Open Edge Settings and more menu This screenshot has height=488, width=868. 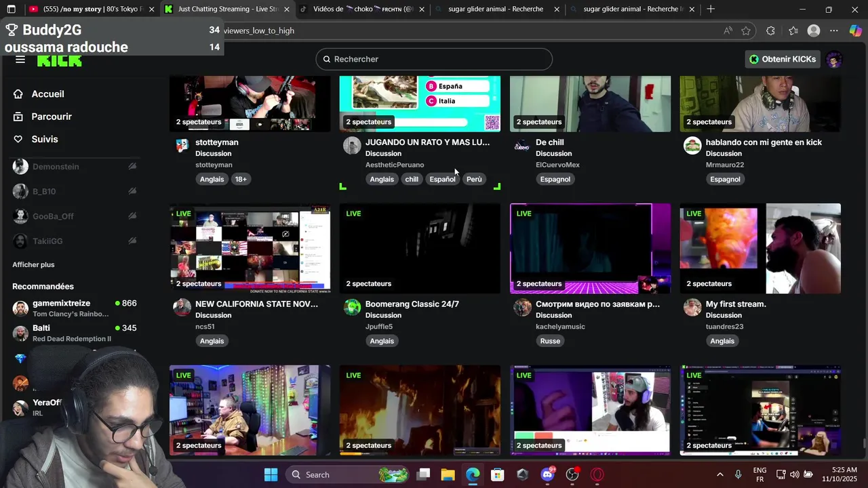coord(834,30)
